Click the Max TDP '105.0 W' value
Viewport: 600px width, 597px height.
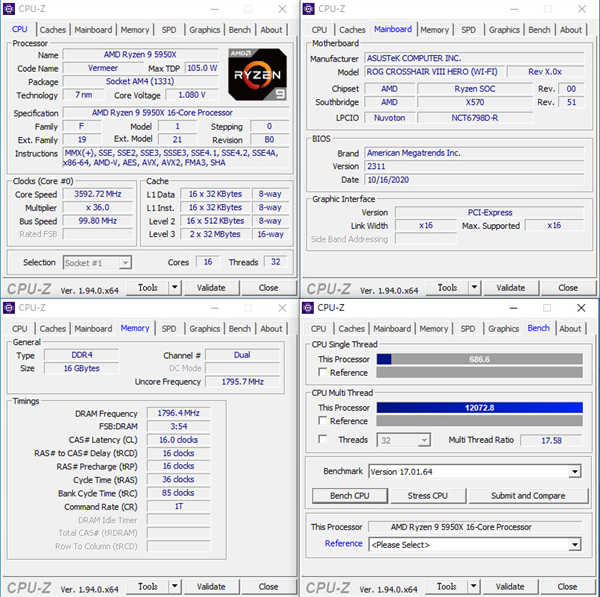click(x=202, y=68)
